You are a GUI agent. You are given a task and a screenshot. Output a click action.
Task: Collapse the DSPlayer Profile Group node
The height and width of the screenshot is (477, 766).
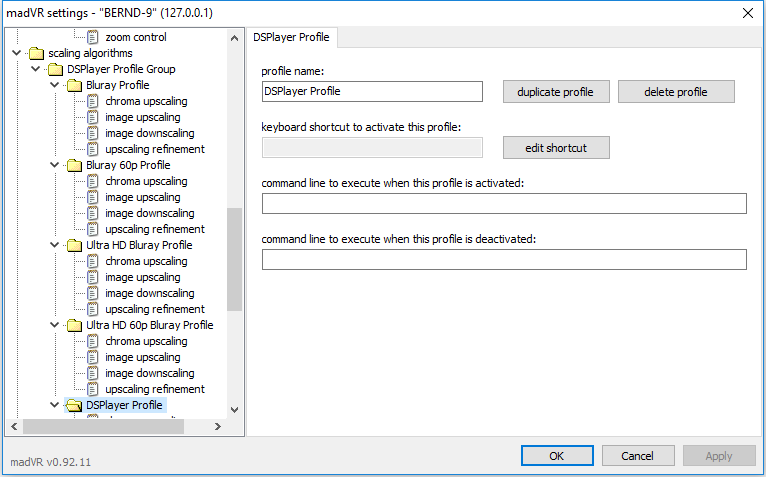(36, 69)
